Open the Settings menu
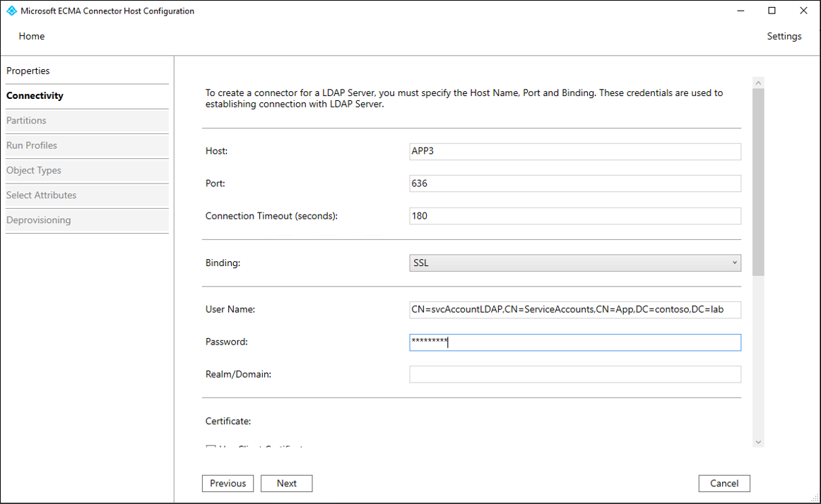The image size is (821, 504). [784, 36]
